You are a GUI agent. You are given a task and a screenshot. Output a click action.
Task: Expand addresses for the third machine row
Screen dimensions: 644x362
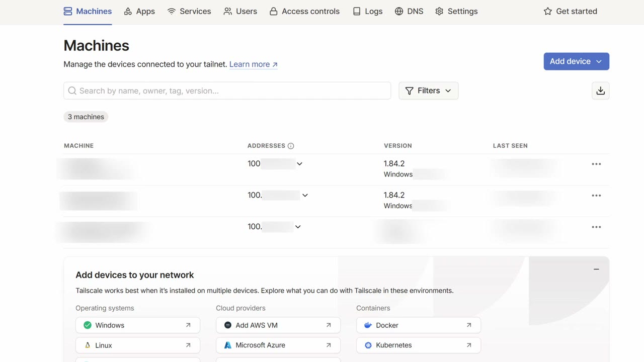point(298,227)
